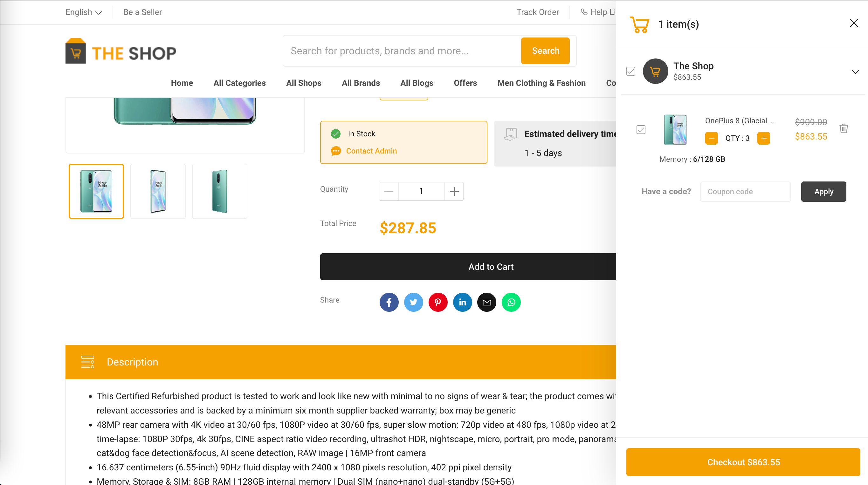The width and height of the screenshot is (868, 485).
Task: Increase cart item QTY with orange plus
Action: coord(763,138)
